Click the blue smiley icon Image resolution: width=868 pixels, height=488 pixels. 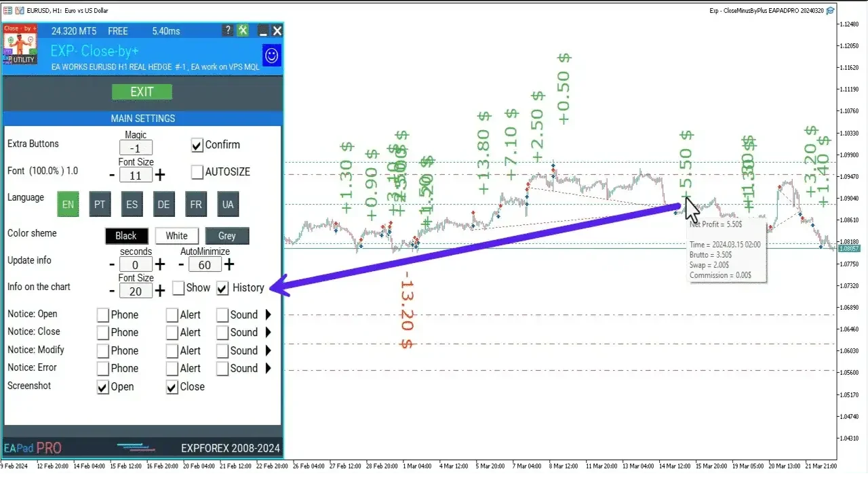click(x=271, y=56)
